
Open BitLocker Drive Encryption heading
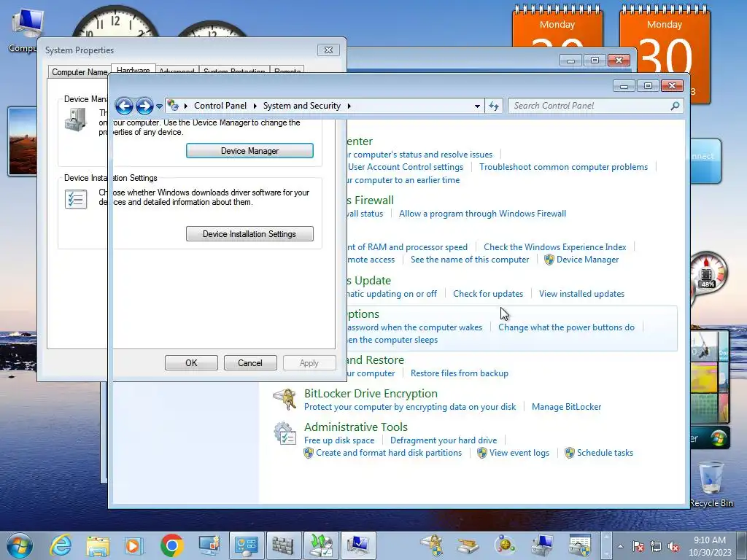coord(371,393)
